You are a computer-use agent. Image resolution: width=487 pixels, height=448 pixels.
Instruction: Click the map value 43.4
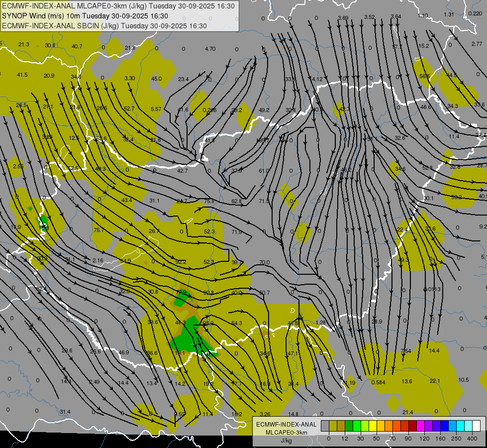point(127,200)
